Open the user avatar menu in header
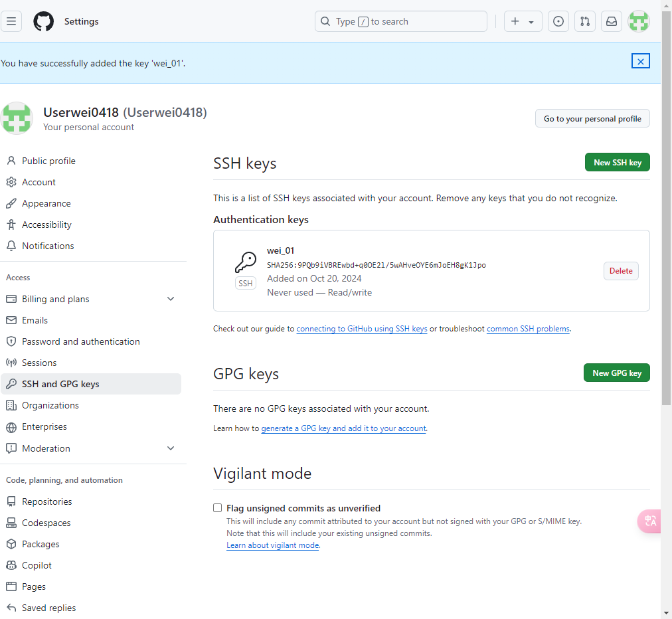672x619 pixels. (x=639, y=21)
